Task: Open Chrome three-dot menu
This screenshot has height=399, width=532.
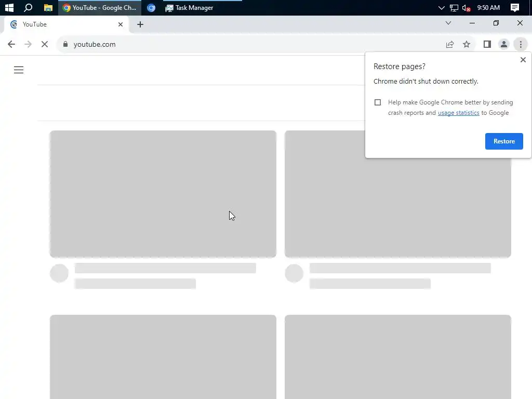Action: coord(521,44)
